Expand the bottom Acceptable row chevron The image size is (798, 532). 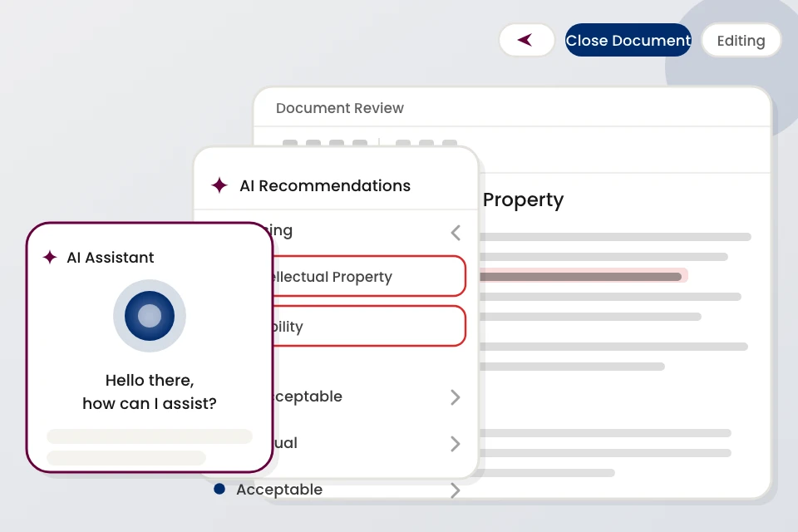[x=456, y=490]
